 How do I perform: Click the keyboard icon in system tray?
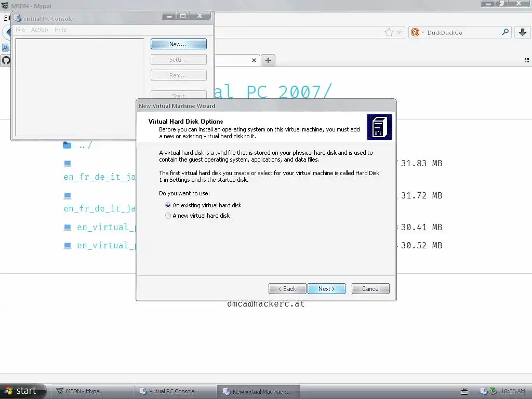point(464,392)
